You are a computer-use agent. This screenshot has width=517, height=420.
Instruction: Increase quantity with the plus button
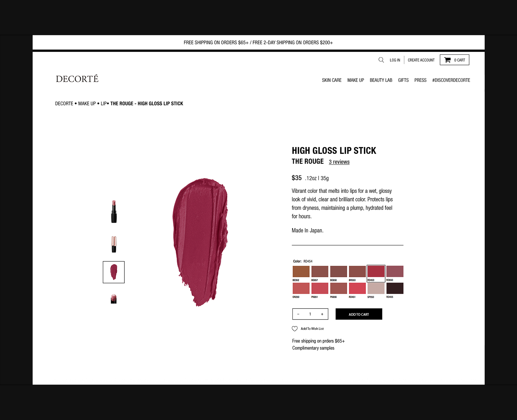322,314
